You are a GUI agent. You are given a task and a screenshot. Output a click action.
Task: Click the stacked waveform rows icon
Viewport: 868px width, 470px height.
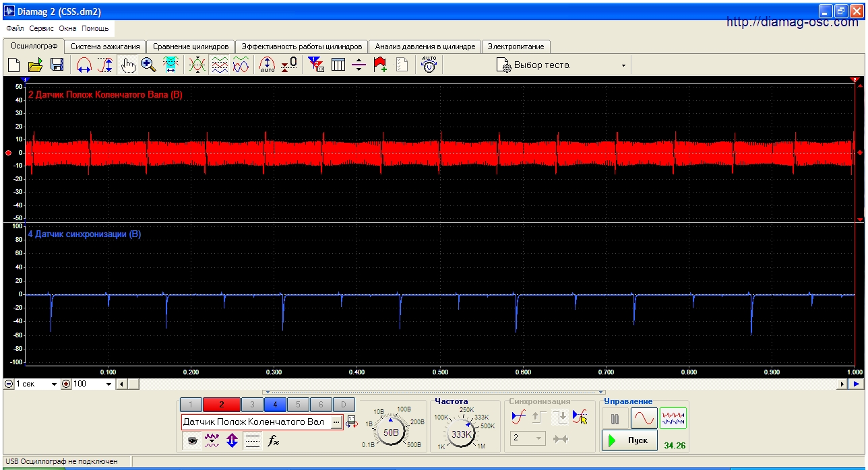tap(219, 65)
